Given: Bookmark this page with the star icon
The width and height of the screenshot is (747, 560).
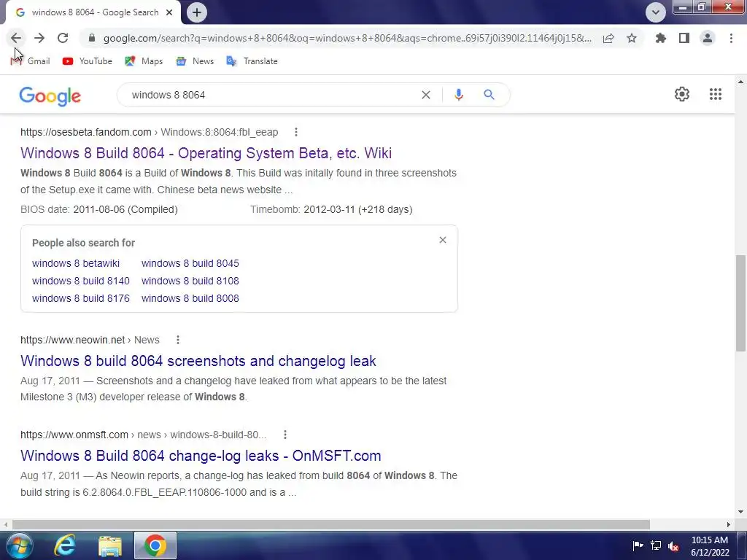Looking at the screenshot, I should pyautogui.click(x=632, y=38).
